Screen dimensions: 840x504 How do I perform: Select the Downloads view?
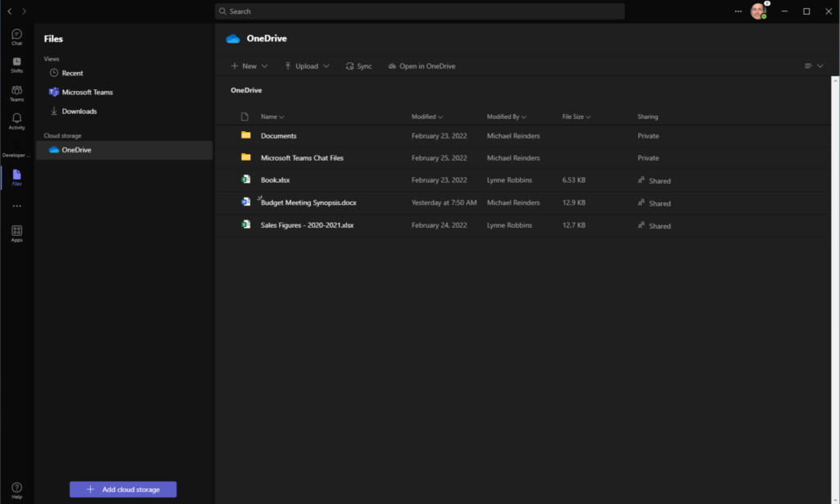pos(73,111)
